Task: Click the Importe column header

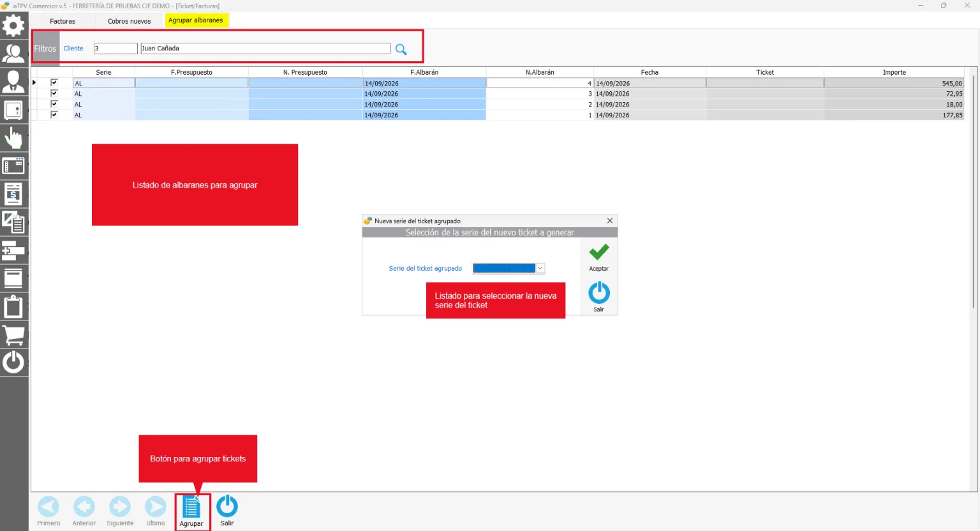Action: 894,72
